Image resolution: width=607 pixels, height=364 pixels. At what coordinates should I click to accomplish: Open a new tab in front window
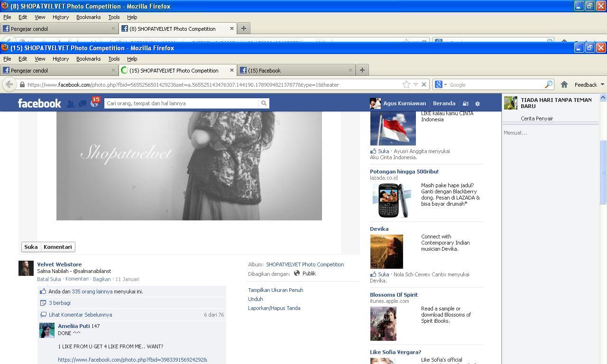pos(362,70)
